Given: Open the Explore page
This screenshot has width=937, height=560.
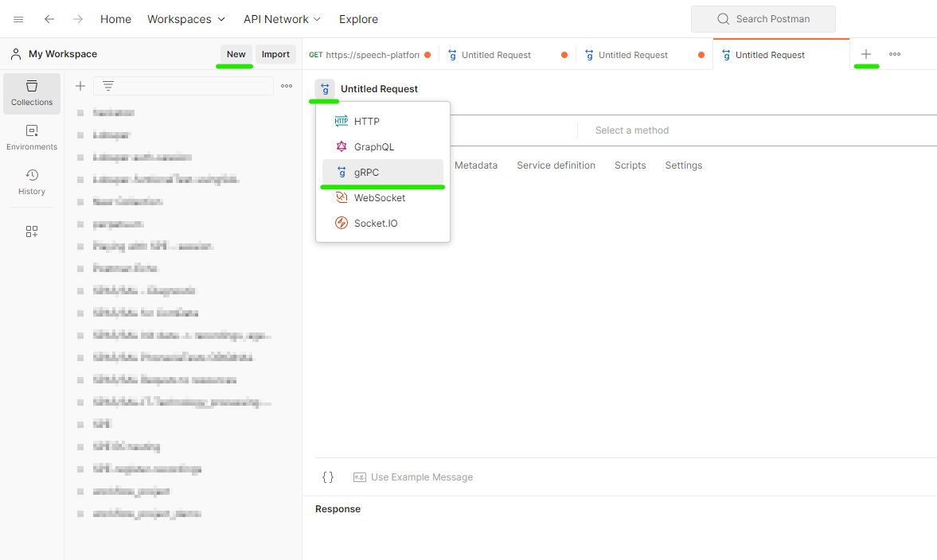Looking at the screenshot, I should click(x=358, y=19).
